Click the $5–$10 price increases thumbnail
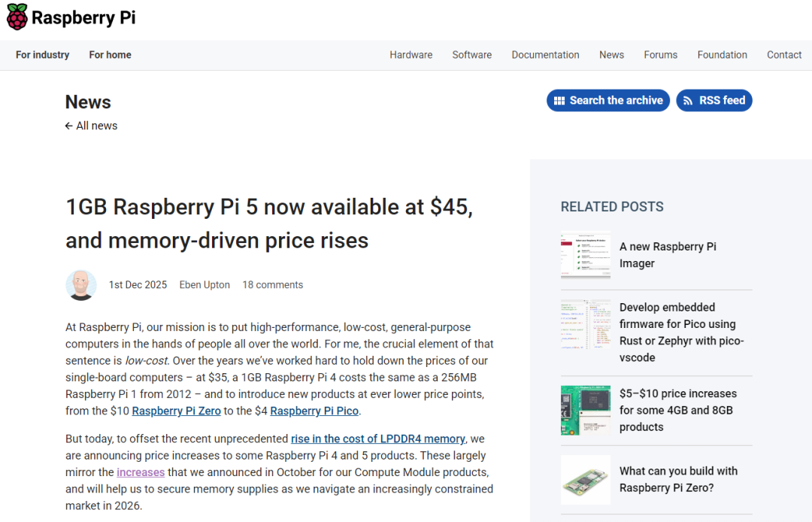This screenshot has width=812, height=522. [x=586, y=410]
